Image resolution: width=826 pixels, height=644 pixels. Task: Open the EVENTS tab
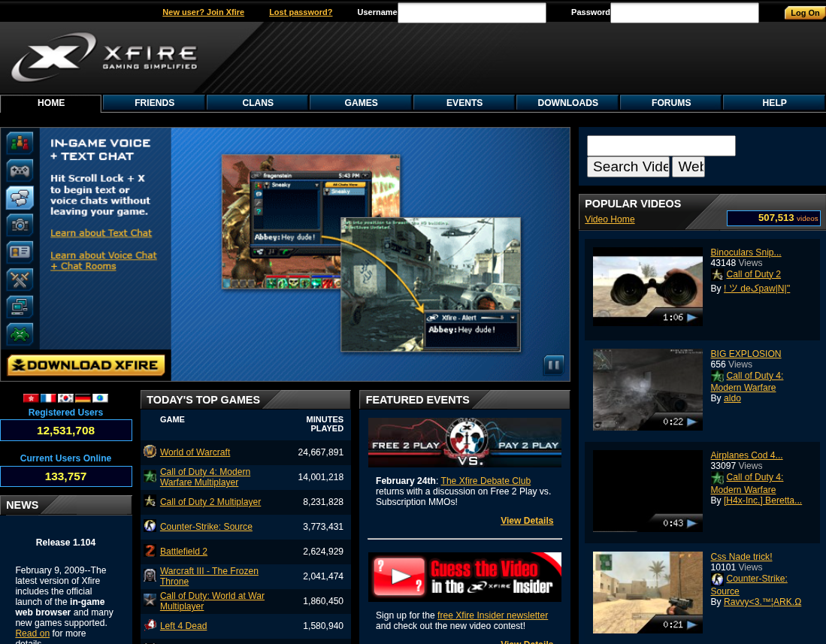[x=464, y=103]
